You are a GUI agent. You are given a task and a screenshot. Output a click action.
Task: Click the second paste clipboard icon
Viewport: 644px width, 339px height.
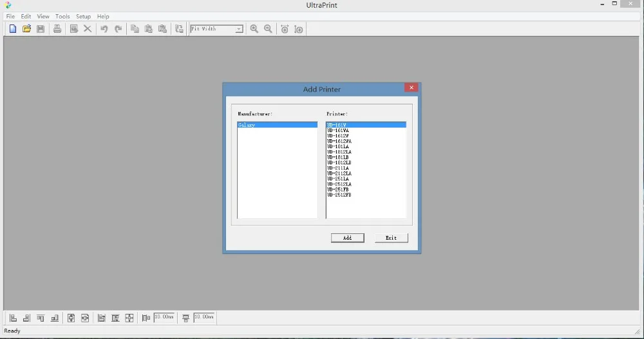click(163, 29)
